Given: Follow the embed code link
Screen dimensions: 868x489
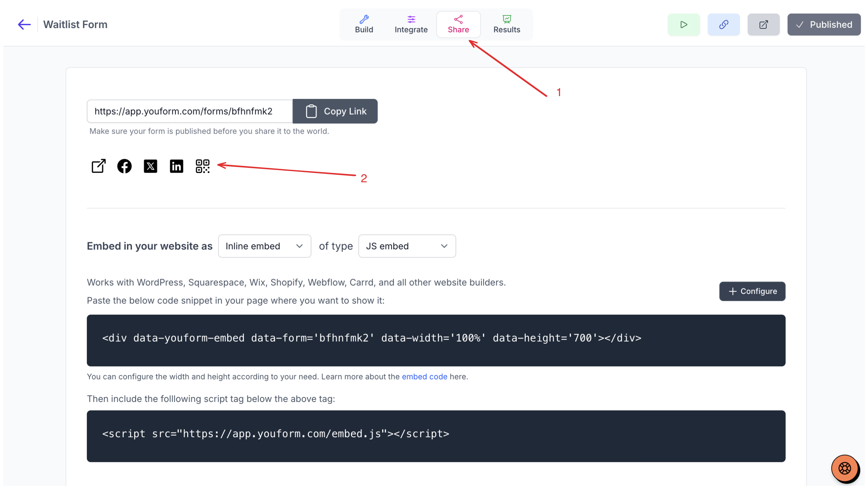Looking at the screenshot, I should (x=424, y=377).
